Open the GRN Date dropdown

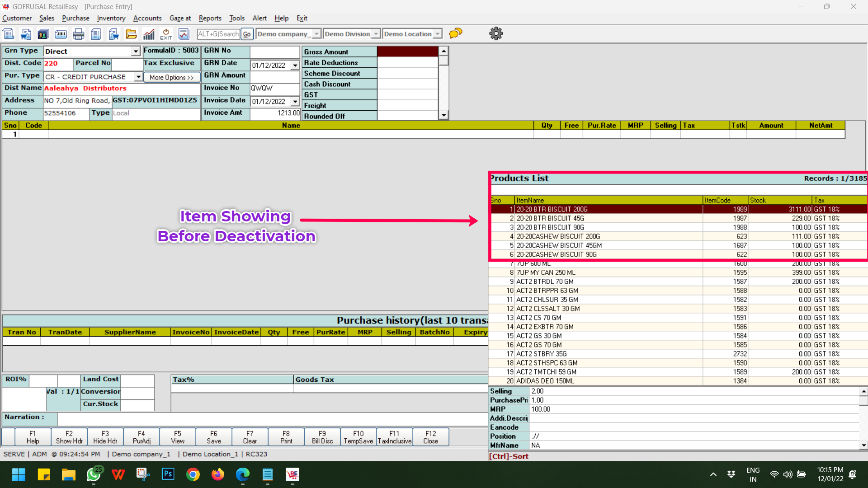point(295,66)
